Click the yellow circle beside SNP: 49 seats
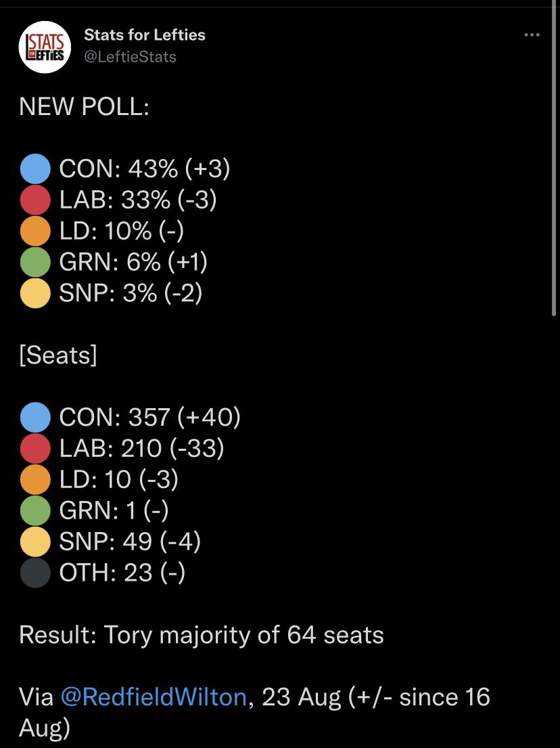Viewport: 560px width, 748px height. pyautogui.click(x=35, y=542)
